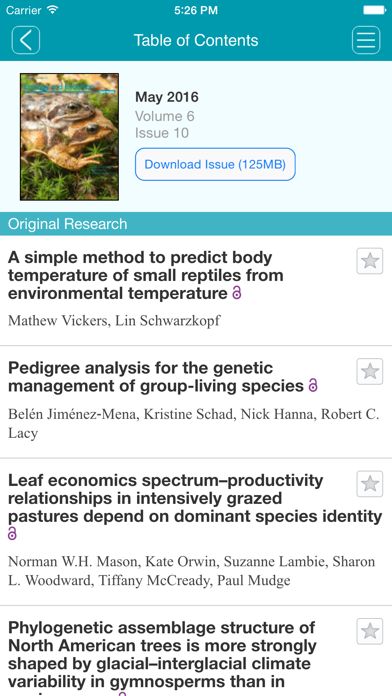Viewport: 392px width, 696px height.
Task: Select the Original Research section header
Action: [x=196, y=224]
